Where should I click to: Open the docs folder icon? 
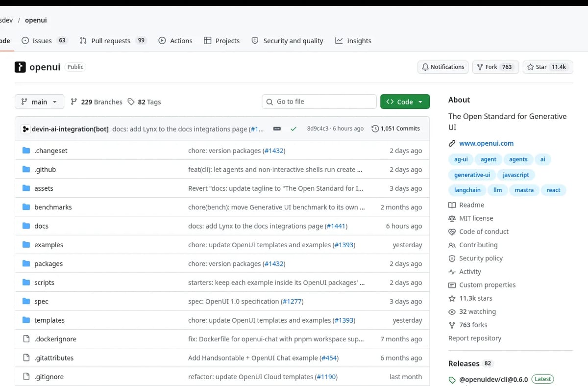click(26, 226)
